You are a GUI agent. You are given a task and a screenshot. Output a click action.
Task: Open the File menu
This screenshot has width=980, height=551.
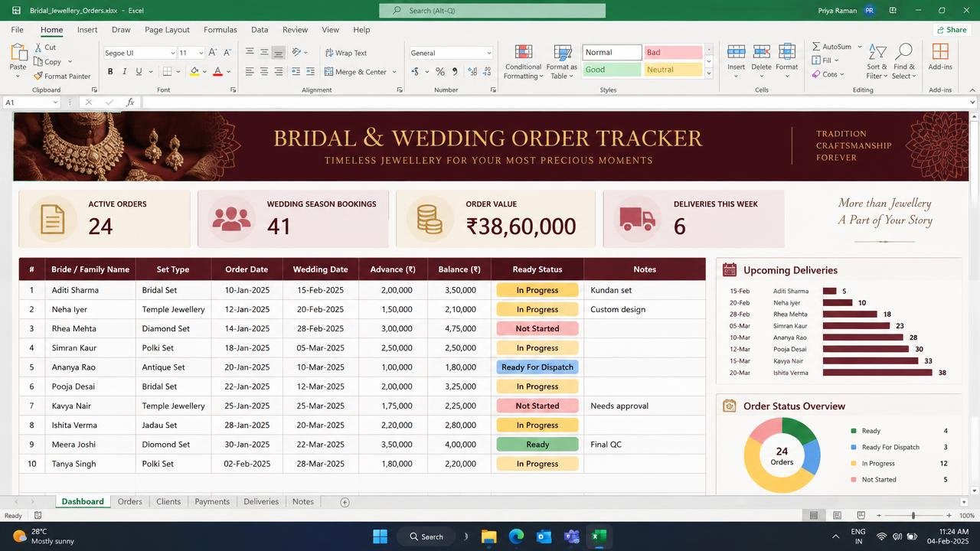pos(17,30)
